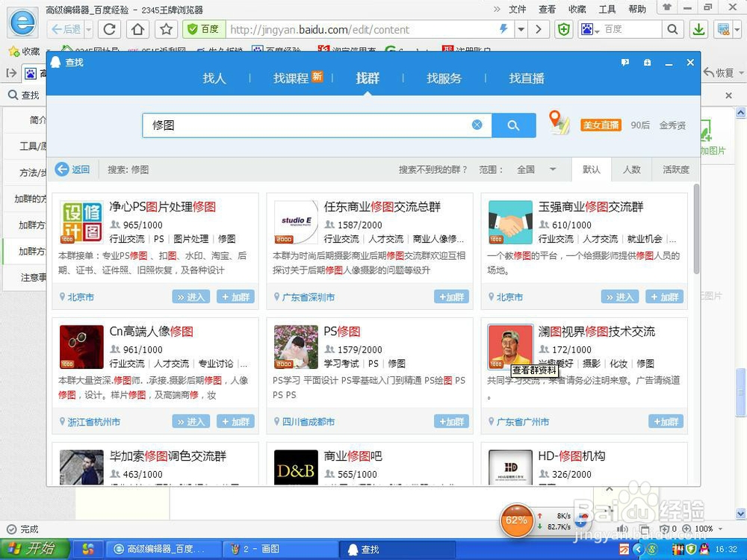Image resolution: width=747 pixels, height=560 pixels.
Task: Click the 2345 browser logo icon
Action: (x=23, y=22)
